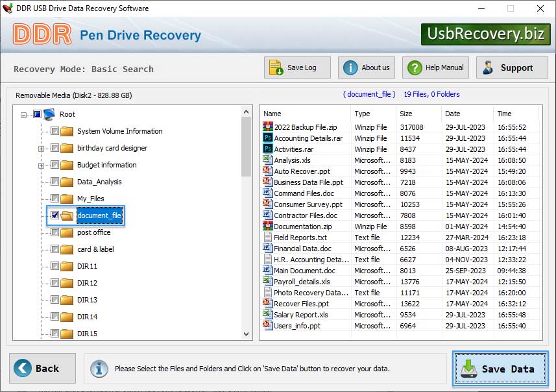Click the Excel icon of Salary Report.xls
Image resolution: width=556 pixels, height=392 pixels.
pos(268,313)
